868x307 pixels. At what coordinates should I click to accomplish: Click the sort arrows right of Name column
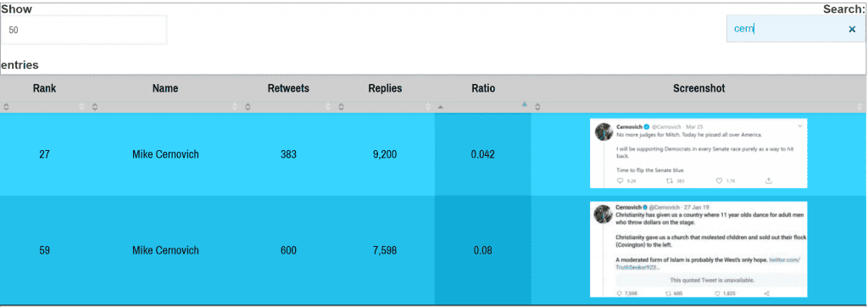[235, 106]
